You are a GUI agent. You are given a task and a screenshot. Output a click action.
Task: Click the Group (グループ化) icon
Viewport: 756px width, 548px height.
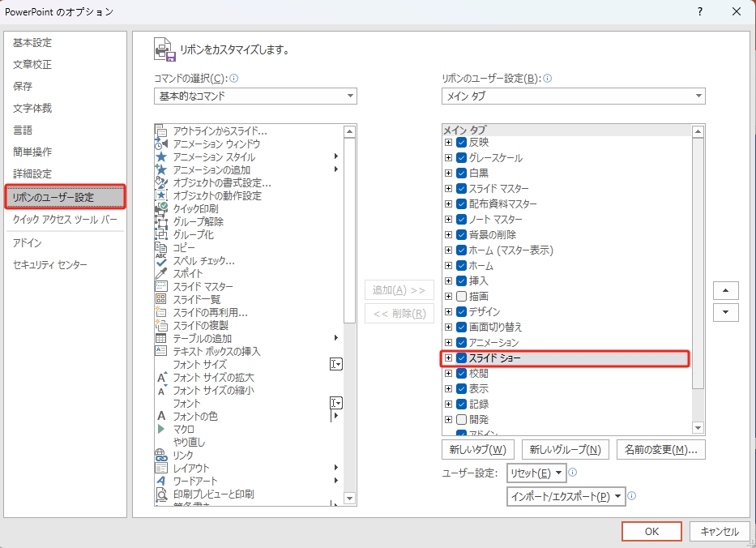161,235
